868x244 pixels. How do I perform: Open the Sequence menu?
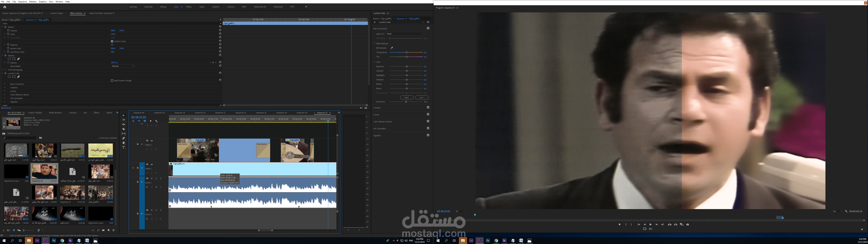click(x=23, y=1)
